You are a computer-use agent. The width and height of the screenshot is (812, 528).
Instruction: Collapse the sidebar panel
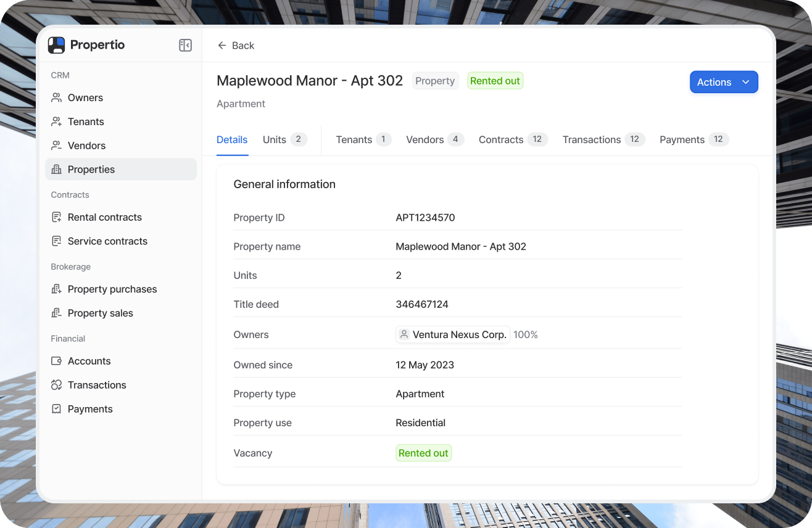185,45
